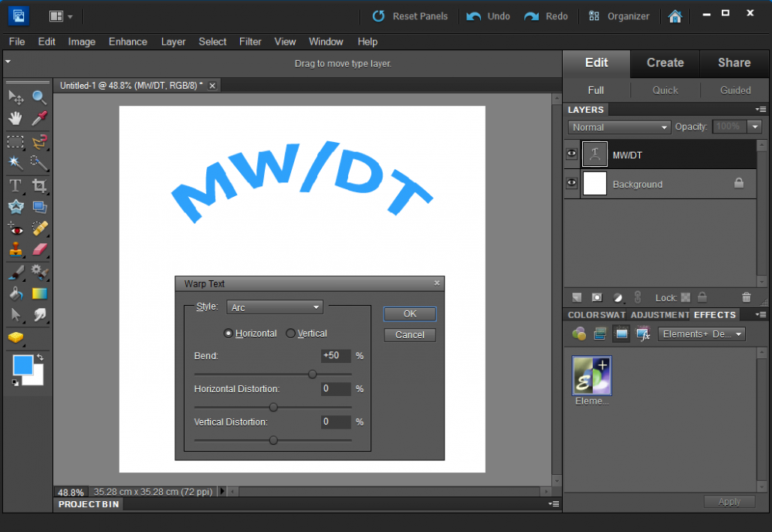
Task: Hide the MW/DT text layer
Action: (571, 154)
